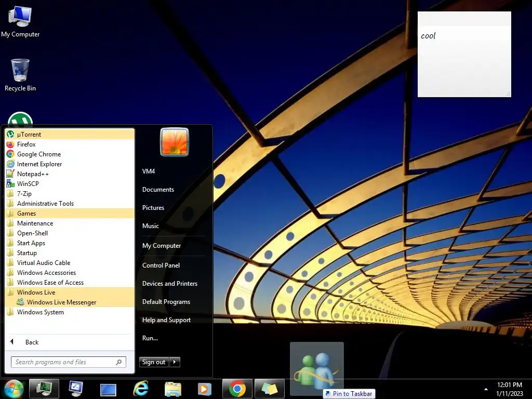Open Internet Explorer in the start menu

point(70,164)
